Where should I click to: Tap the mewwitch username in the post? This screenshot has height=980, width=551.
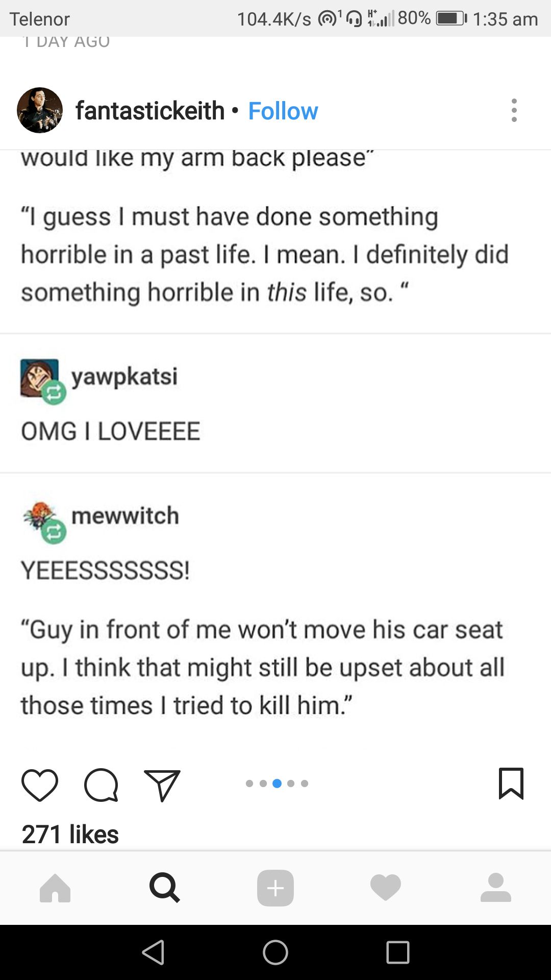125,516
